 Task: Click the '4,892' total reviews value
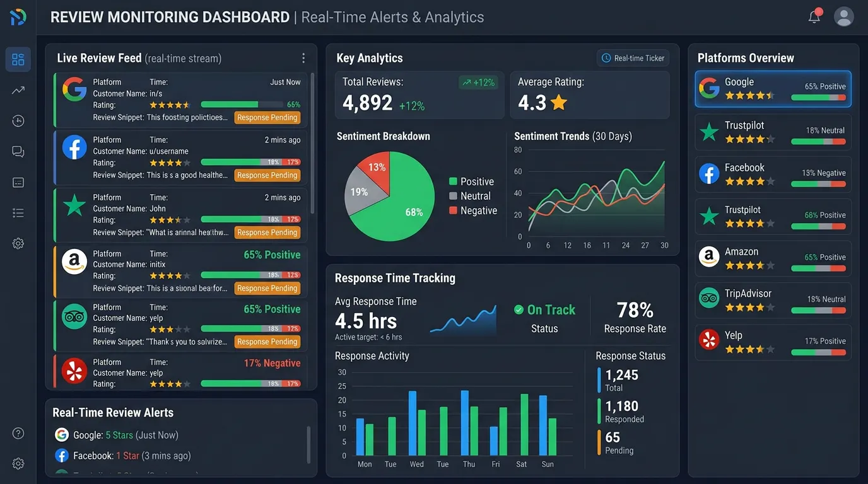[x=368, y=103]
